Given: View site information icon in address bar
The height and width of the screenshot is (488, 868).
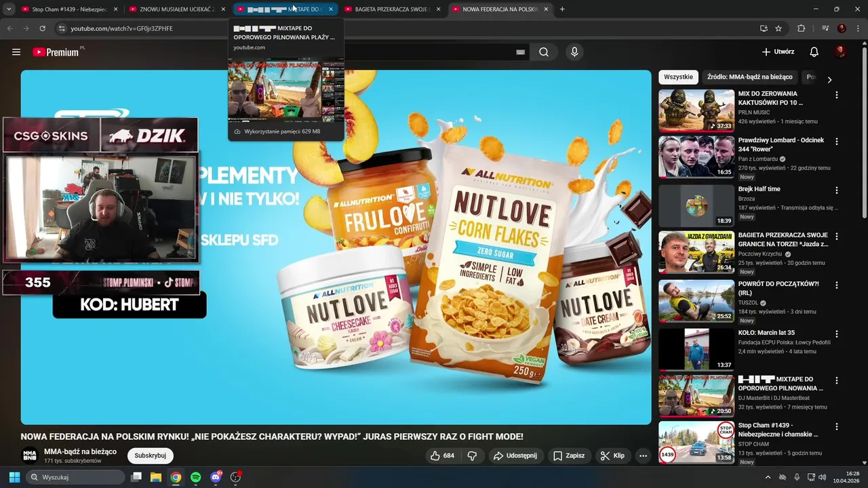Looking at the screenshot, I should [62, 28].
